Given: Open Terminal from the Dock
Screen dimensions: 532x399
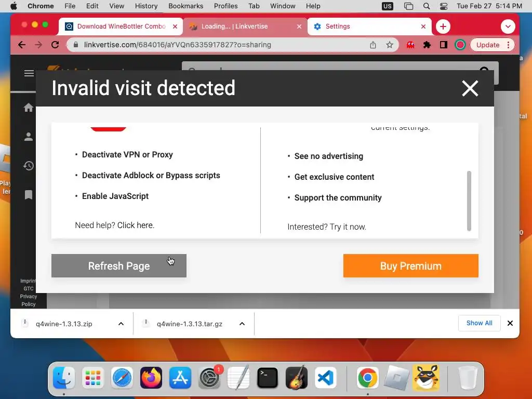Looking at the screenshot, I should (268, 378).
